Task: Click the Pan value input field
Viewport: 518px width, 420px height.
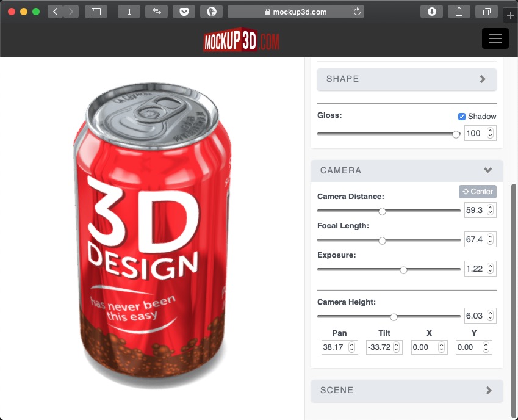Action: (333, 347)
